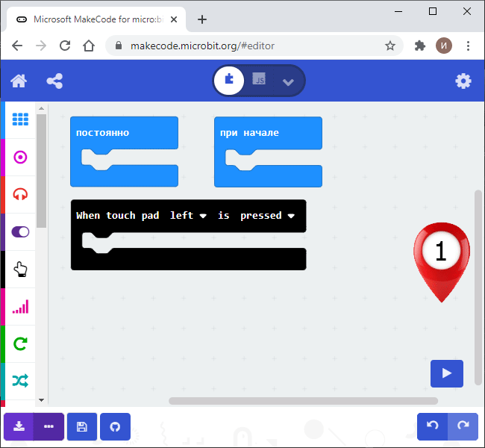The height and width of the screenshot is (448, 485).
Task: Bookmark this page with star icon
Action: pos(390,46)
